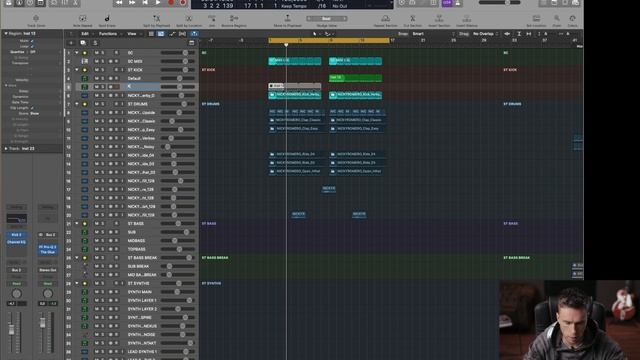Screen dimensions: 640x360
Task: Toggle the Inspector icon in control bar
Action: tap(19, 2)
